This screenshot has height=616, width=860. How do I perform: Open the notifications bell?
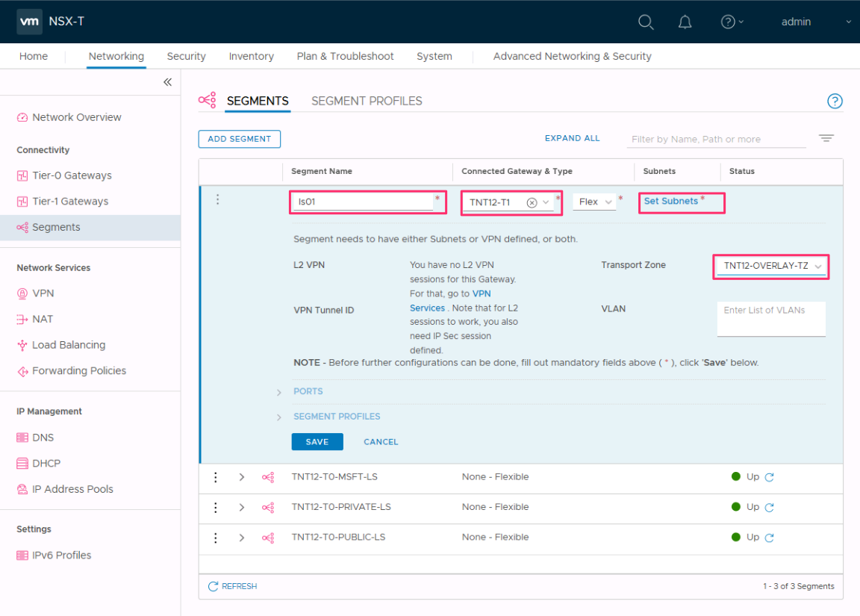click(685, 22)
